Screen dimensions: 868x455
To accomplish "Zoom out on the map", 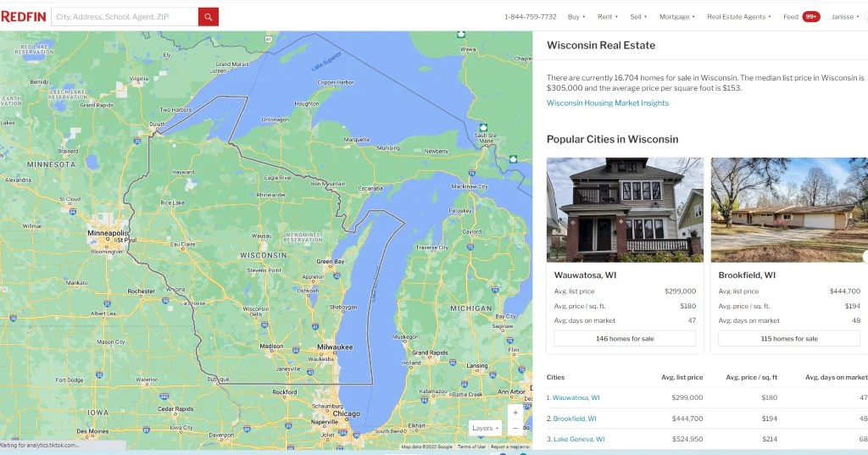I will pos(515,429).
